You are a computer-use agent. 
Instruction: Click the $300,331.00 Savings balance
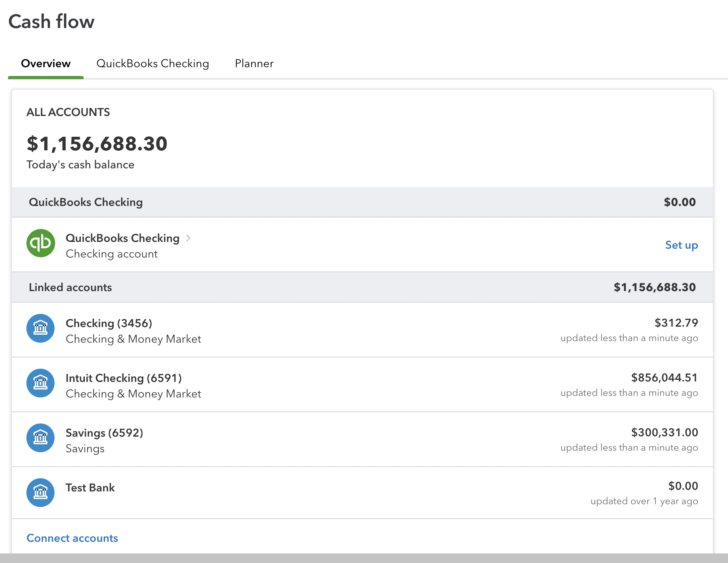click(664, 432)
